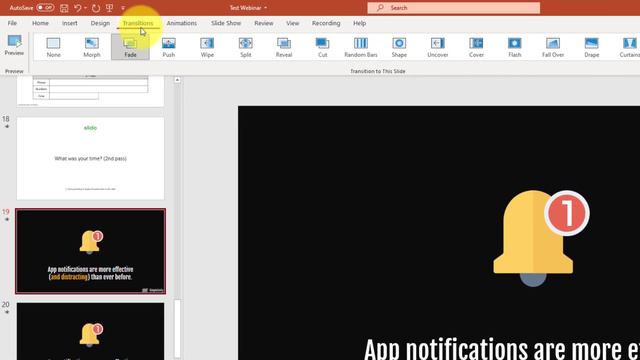Switch to the Insert tab

(70, 23)
